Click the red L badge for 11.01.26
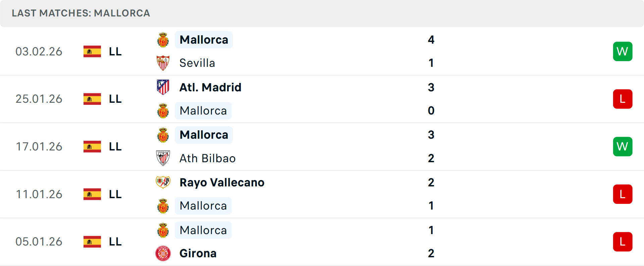 (x=623, y=194)
